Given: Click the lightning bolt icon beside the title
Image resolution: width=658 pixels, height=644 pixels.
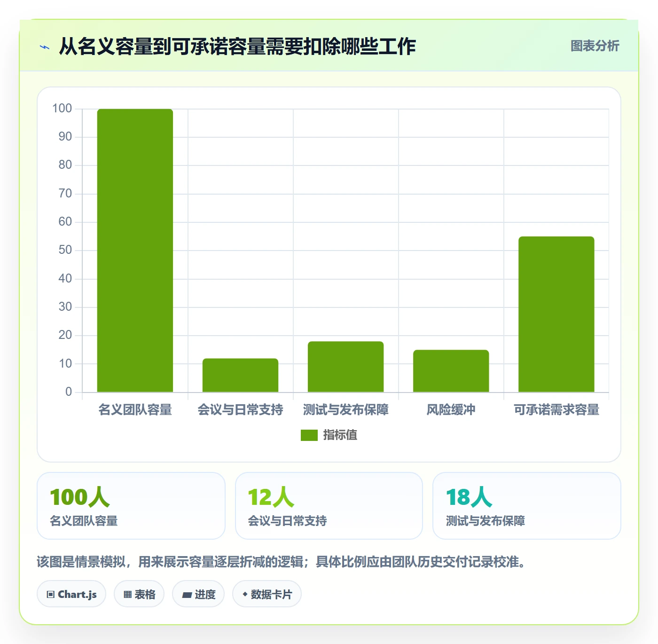Looking at the screenshot, I should tap(45, 47).
